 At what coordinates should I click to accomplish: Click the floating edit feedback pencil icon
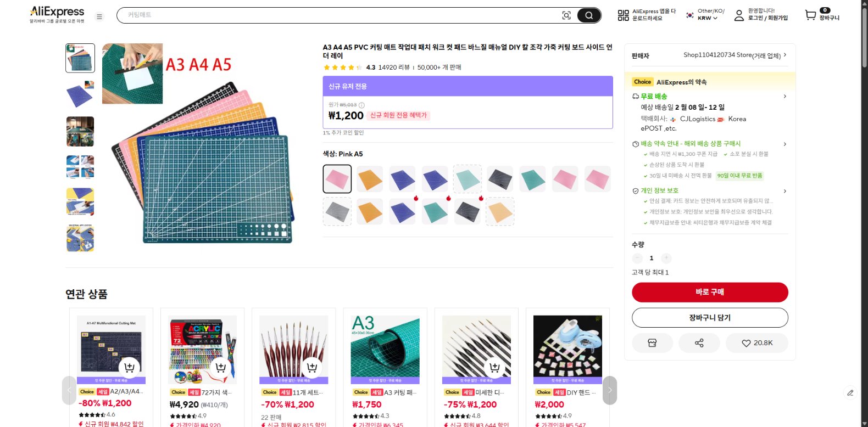tap(850, 392)
